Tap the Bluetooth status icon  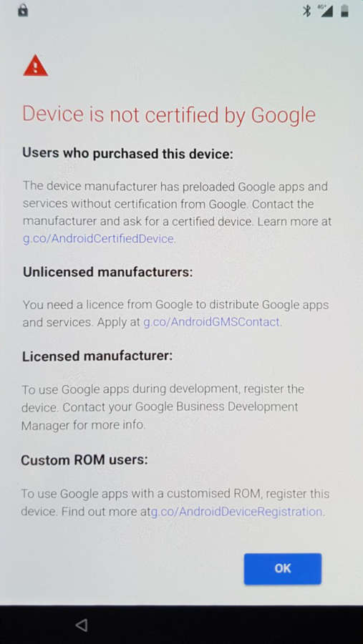tap(306, 11)
